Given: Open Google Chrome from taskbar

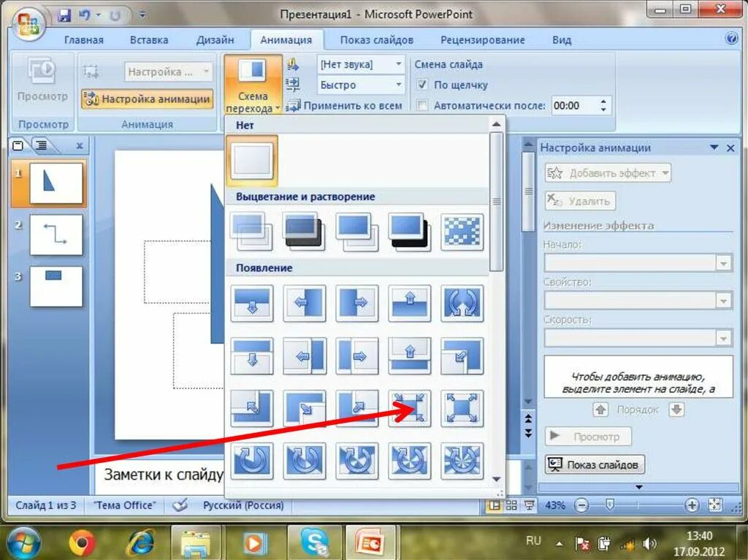Looking at the screenshot, I should point(82,542).
